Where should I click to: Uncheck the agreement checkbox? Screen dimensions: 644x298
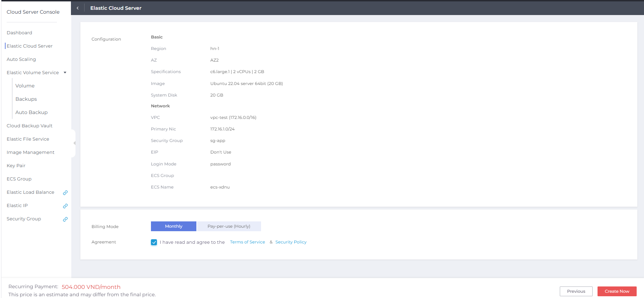pyautogui.click(x=154, y=242)
